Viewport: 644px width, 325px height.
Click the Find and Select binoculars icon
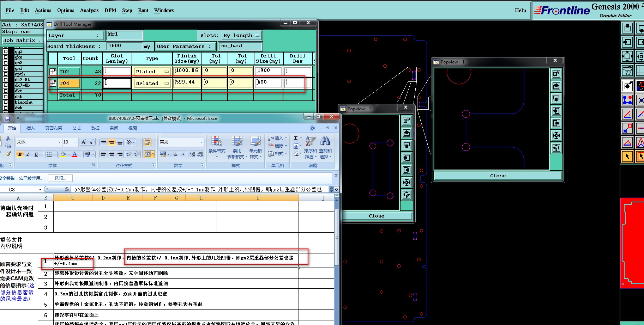point(325,142)
